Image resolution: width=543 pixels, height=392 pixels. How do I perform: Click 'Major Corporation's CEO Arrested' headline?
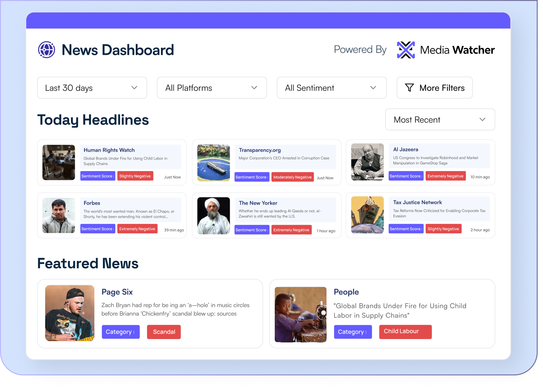(284, 158)
